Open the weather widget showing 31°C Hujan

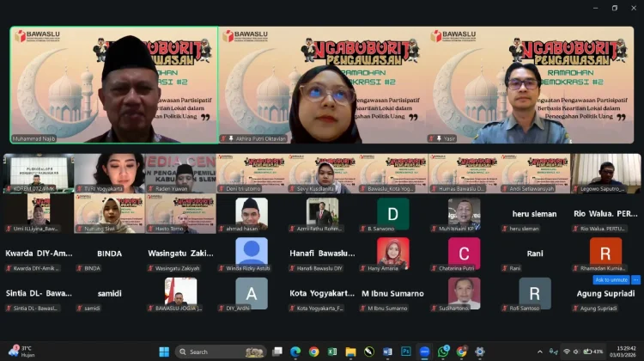point(21,352)
